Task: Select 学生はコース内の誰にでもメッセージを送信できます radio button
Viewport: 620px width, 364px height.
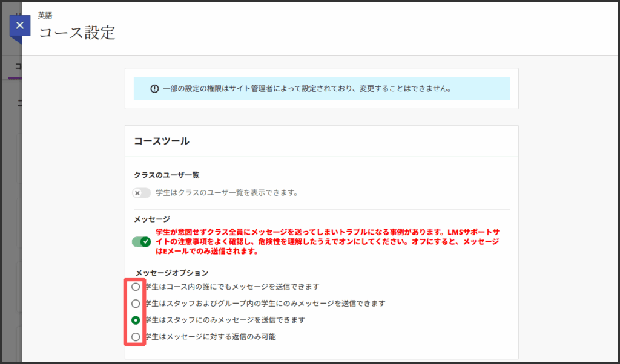Action: click(x=136, y=287)
